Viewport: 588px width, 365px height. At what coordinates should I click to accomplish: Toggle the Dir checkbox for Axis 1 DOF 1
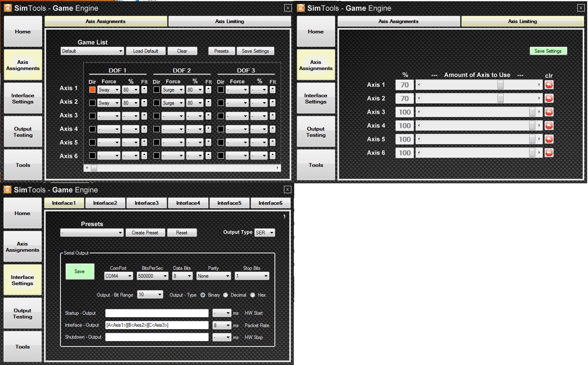click(x=92, y=89)
